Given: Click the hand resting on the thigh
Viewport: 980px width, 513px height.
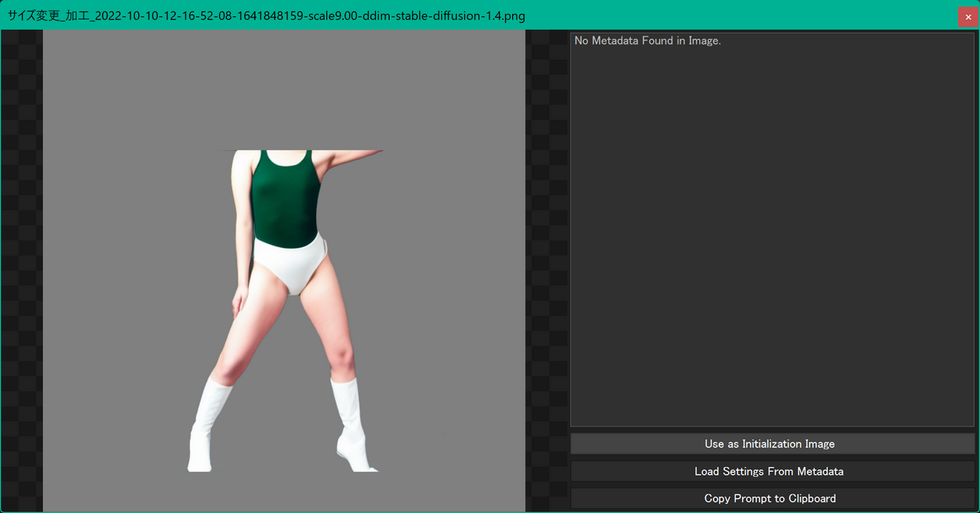Looking at the screenshot, I should pyautogui.click(x=240, y=300).
